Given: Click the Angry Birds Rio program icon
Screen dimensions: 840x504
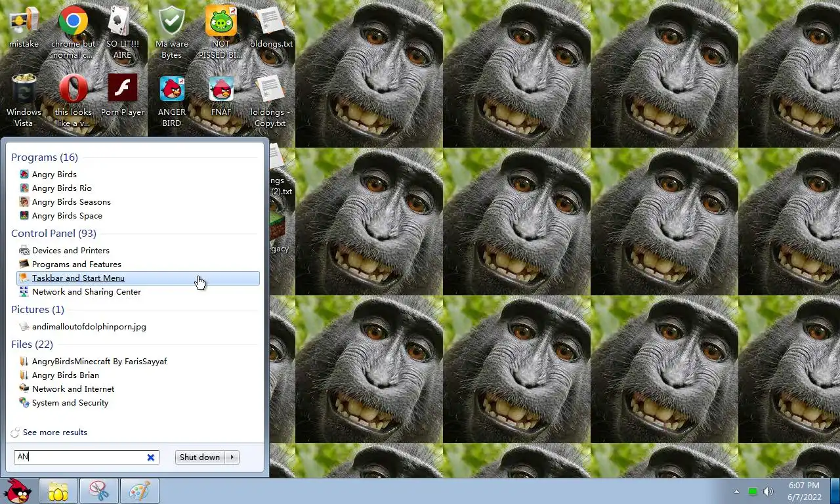Looking at the screenshot, I should point(24,188).
